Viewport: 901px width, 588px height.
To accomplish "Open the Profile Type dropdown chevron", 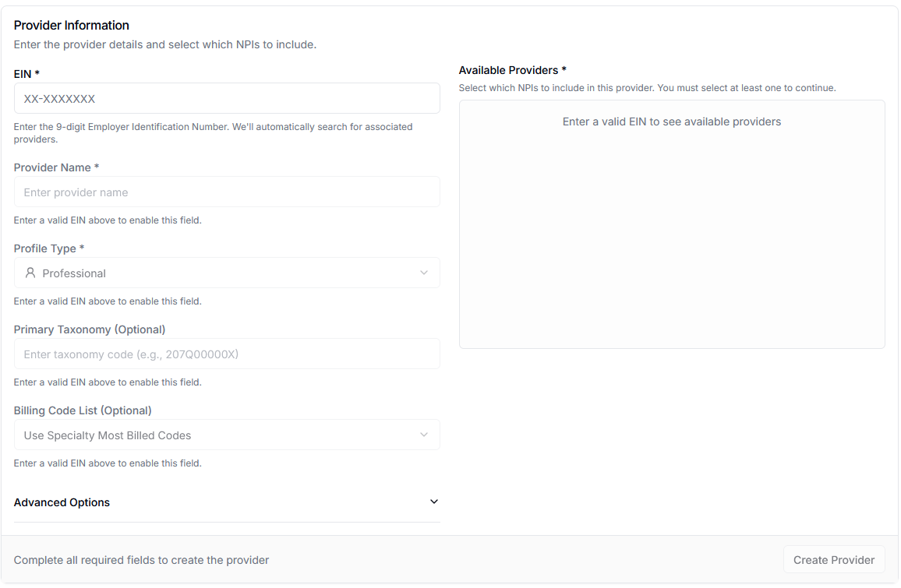I will [424, 273].
